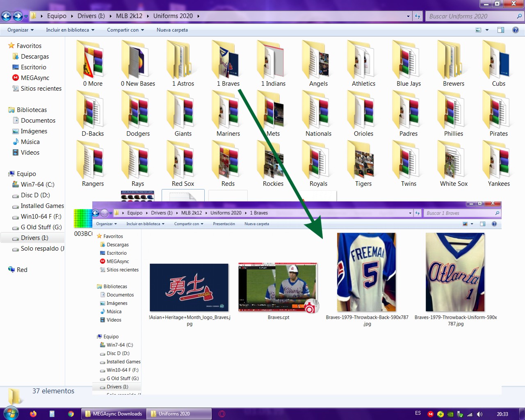
Task: Open Compartir con dropdown in Uniforms 2020 window
Action: 126,30
